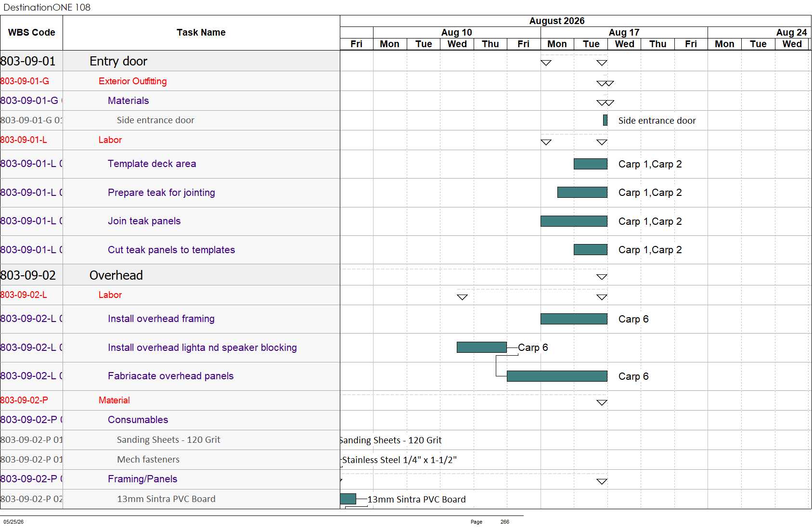The width and height of the screenshot is (812, 528).
Task: Click WBS code 803-09-02-L in red
Action: coord(24,295)
